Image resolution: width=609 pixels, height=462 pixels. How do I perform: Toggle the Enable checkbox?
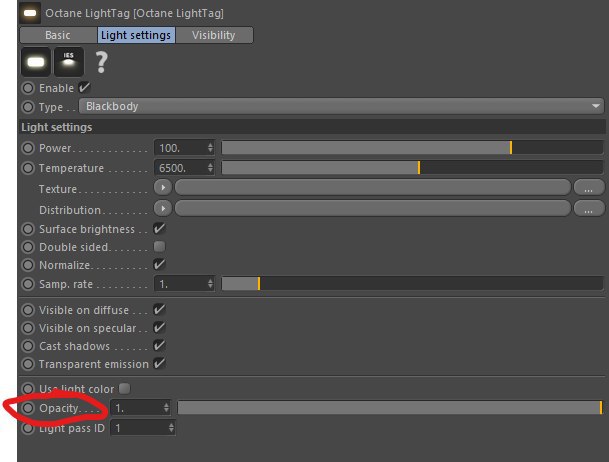tap(84, 88)
